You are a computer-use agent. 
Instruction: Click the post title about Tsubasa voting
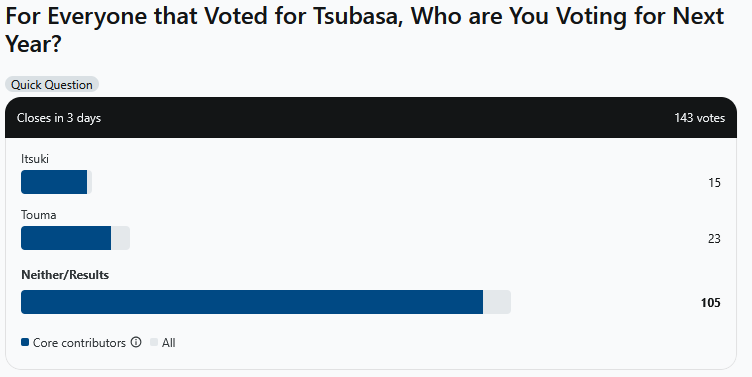click(364, 30)
